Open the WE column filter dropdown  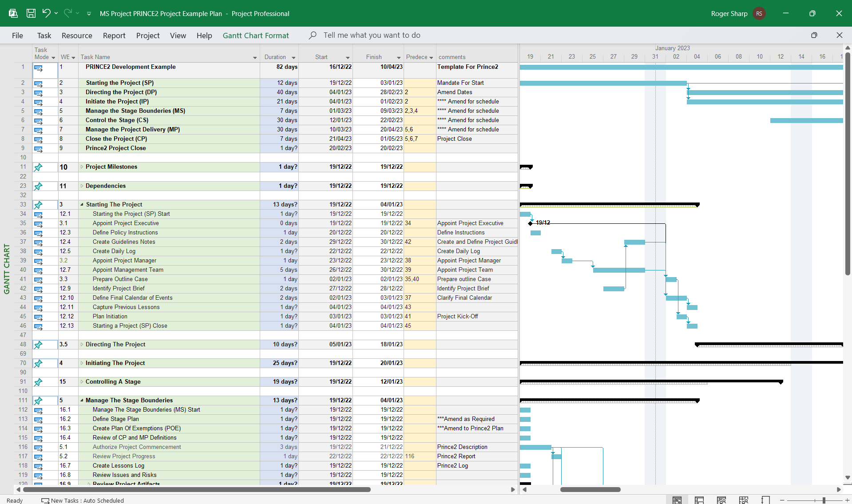(73, 58)
